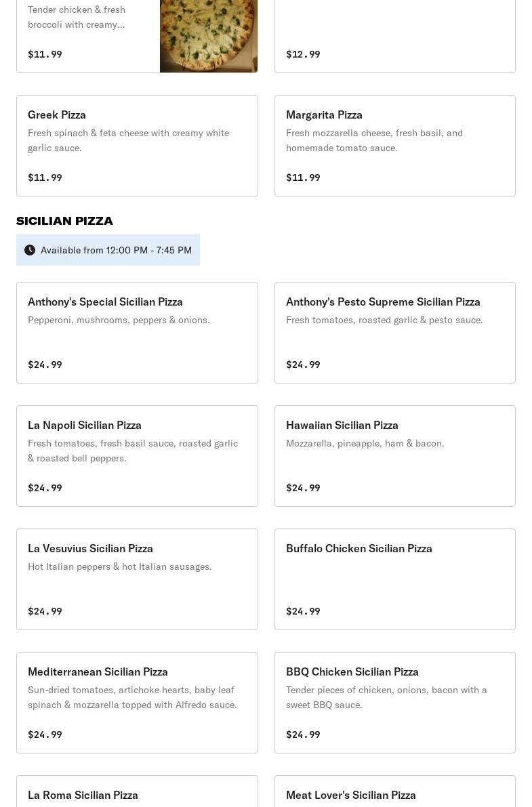Select the Greek Pizza menu item
This screenshot has width=532, height=807.
click(x=137, y=146)
